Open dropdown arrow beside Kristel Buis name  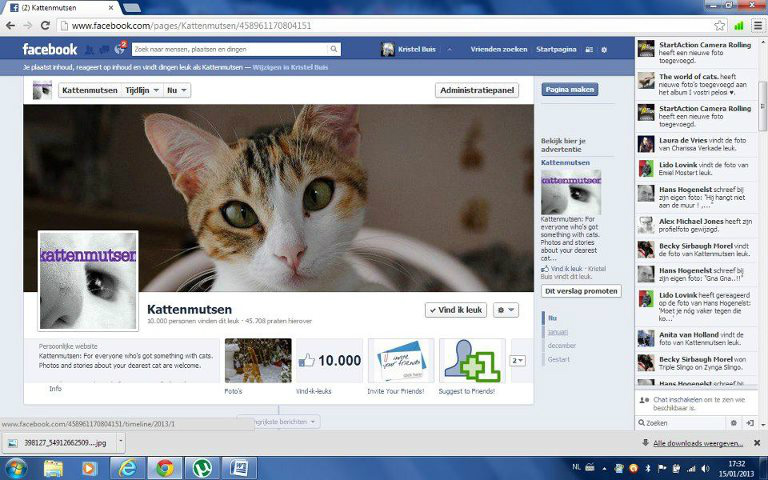click(449, 49)
